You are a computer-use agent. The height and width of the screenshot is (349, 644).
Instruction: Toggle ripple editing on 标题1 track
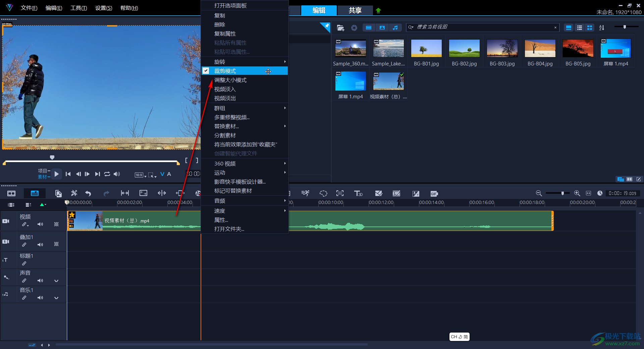pos(24,263)
